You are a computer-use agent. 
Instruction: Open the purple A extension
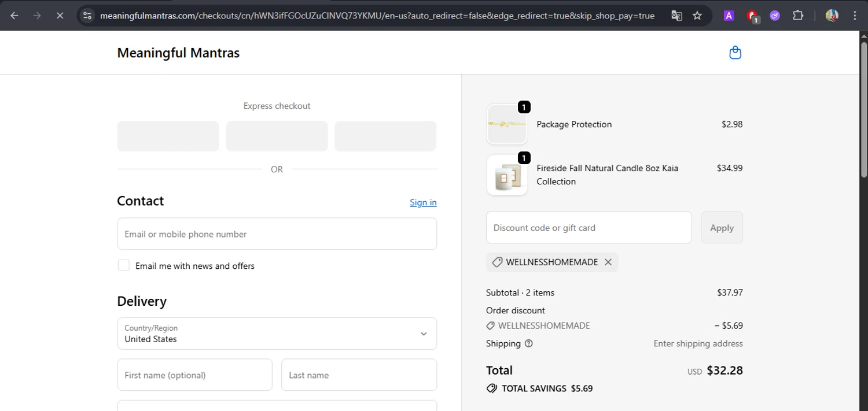coord(729,16)
